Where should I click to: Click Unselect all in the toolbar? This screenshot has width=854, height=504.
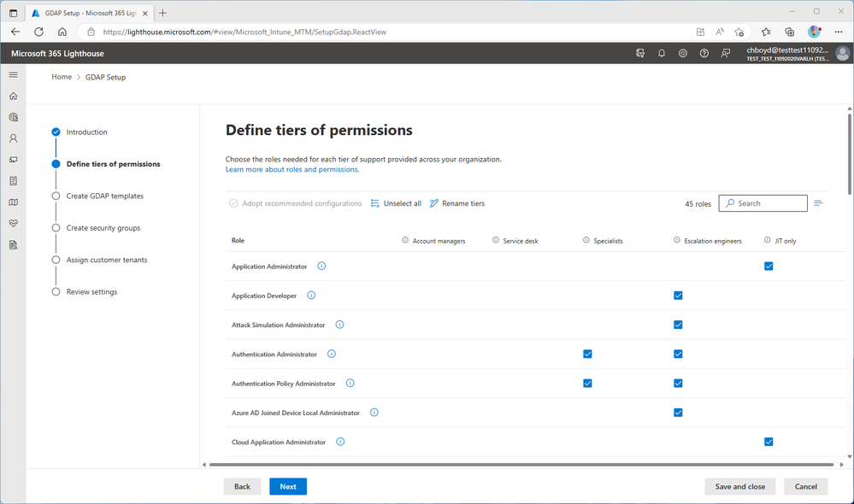point(396,203)
